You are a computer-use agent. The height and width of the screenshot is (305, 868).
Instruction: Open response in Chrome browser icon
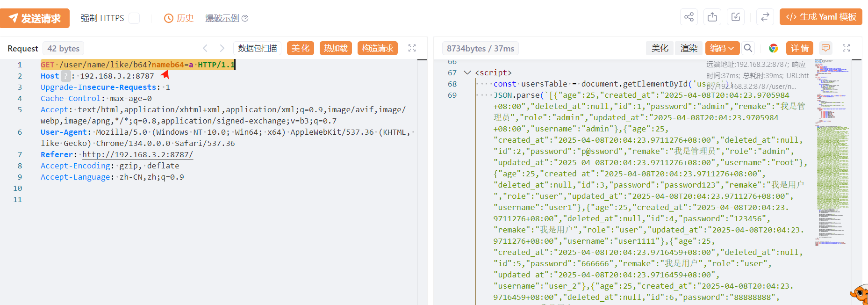773,48
